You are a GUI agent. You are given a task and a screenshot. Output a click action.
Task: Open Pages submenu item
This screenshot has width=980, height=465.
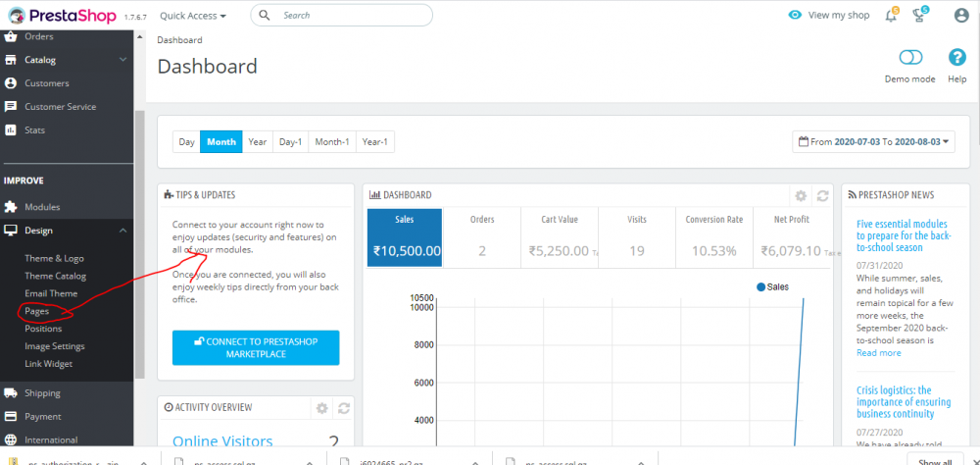[36, 310]
